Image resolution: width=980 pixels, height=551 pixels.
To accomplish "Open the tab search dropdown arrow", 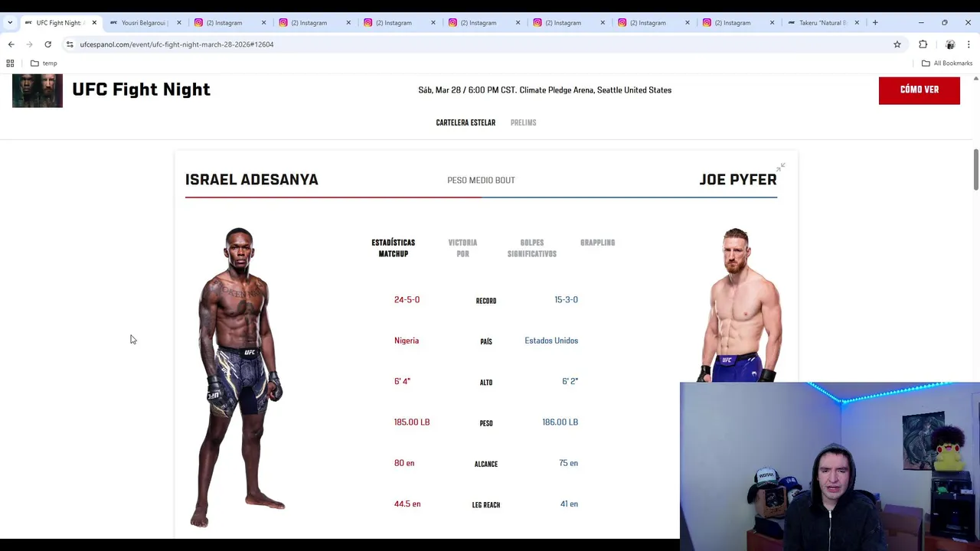I will coord(10,22).
